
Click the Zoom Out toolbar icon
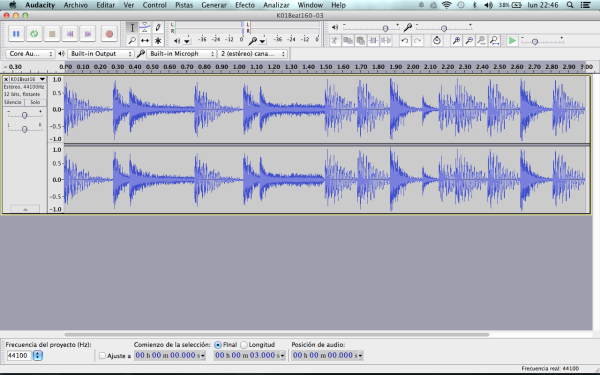[x=469, y=41]
